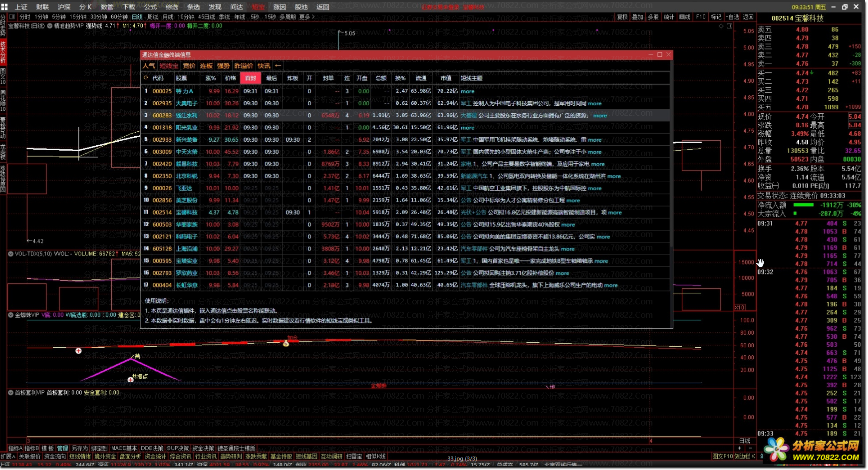Sort popup table by 涨% column
Screen dimensions: 868x470
(x=211, y=78)
